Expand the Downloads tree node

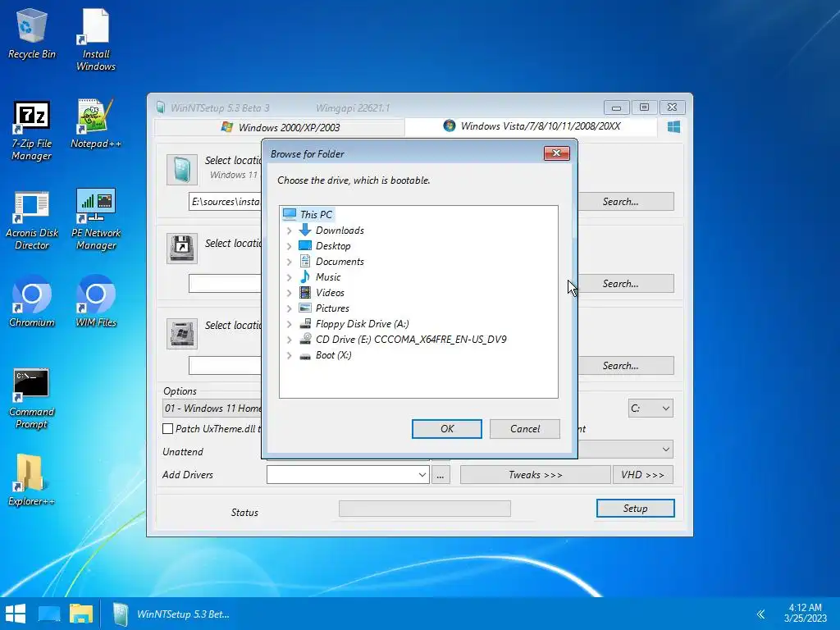click(290, 231)
